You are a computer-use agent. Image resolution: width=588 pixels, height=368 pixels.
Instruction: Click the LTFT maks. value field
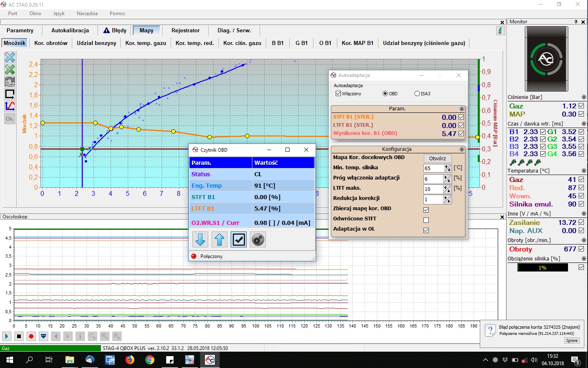[433, 189]
